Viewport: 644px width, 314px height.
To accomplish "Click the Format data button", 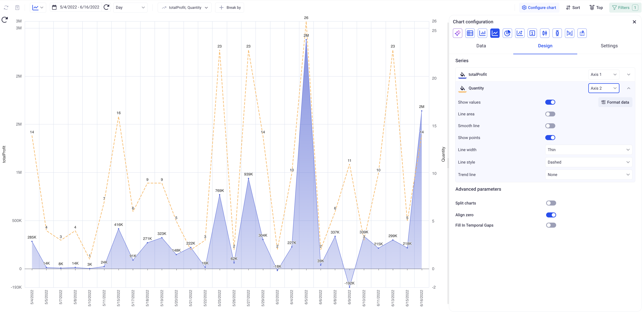I will point(615,102).
